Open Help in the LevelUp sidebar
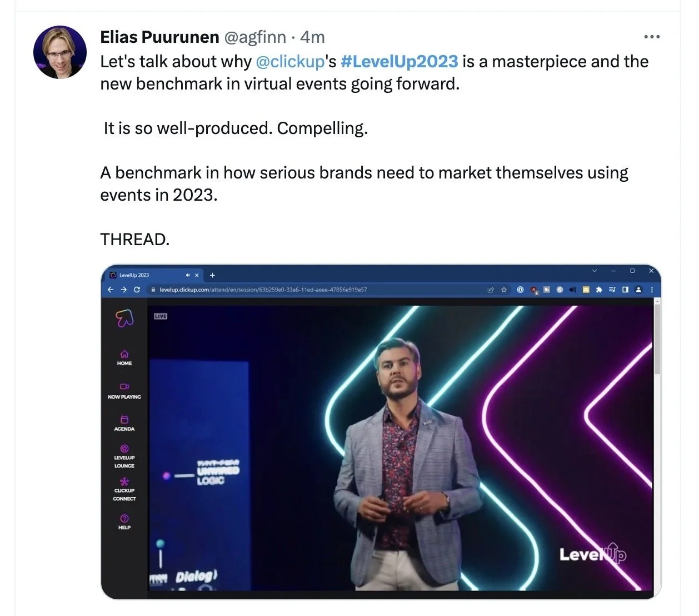 point(124,522)
